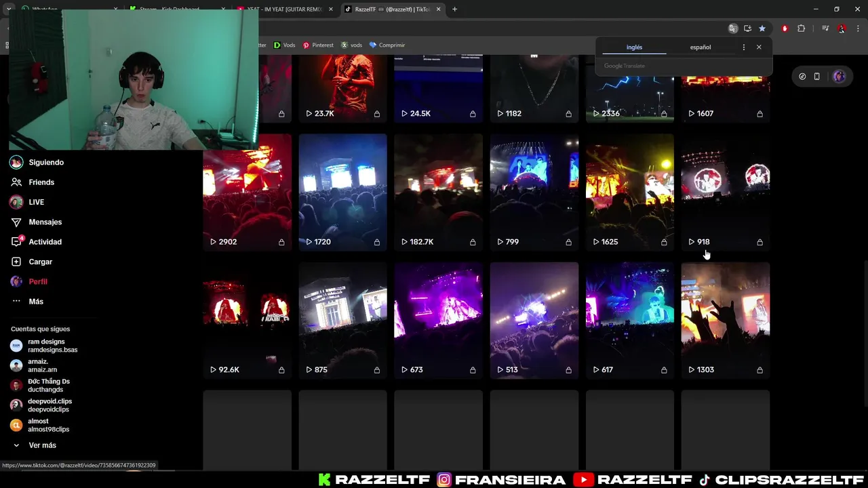This screenshot has height=488, width=868.
Task: Open the lowercase vods bookmark
Action: coord(351,45)
